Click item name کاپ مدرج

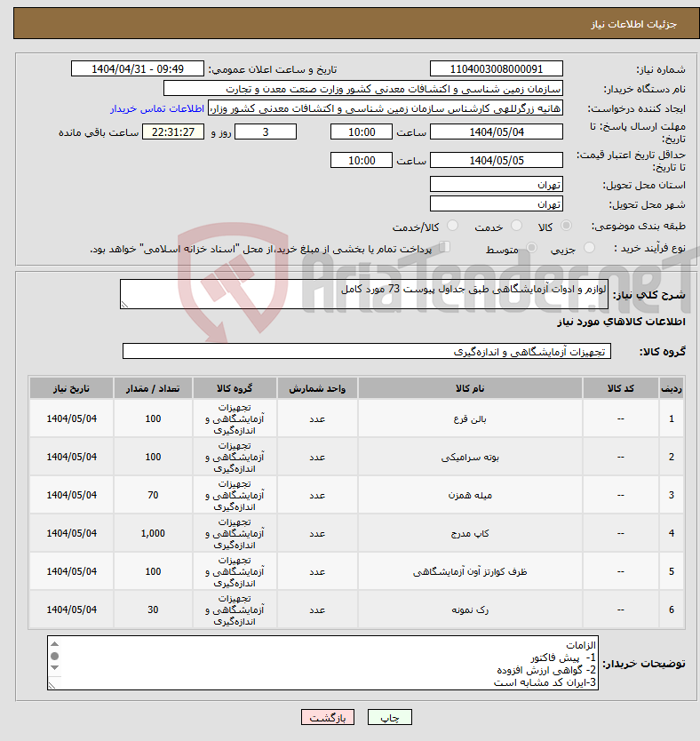tap(470, 534)
